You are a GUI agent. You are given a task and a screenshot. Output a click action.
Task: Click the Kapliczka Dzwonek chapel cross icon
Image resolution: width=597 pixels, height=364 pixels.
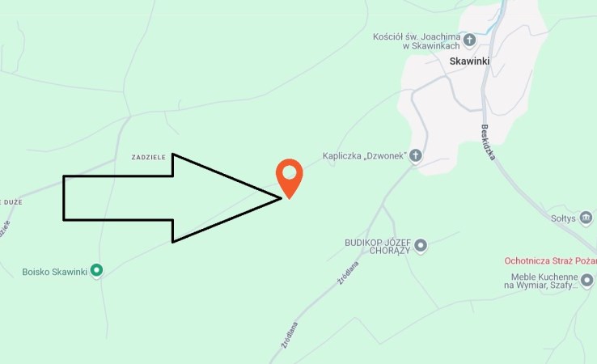pos(415,156)
